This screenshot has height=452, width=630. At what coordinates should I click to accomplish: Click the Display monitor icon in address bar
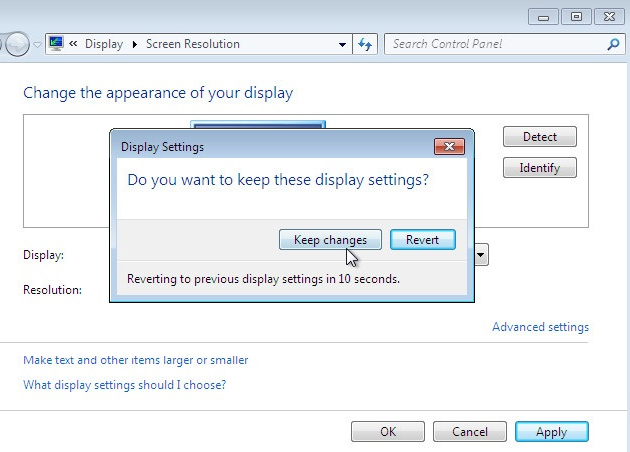click(56, 44)
